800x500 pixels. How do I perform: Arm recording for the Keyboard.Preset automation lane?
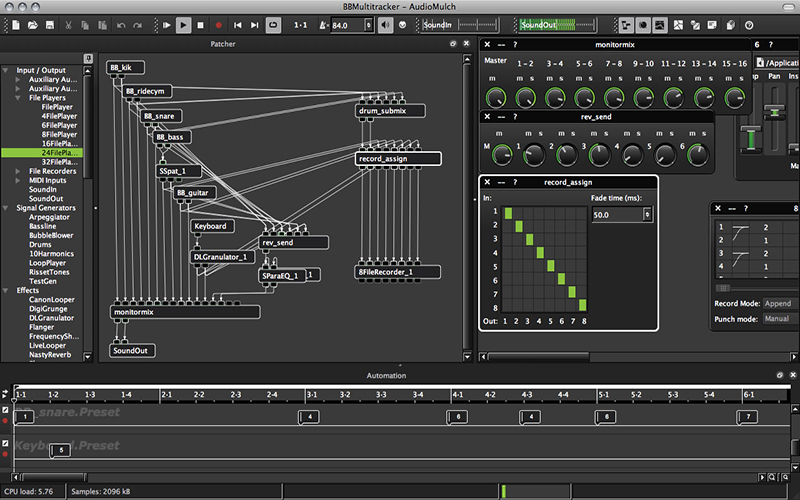tap(5, 454)
